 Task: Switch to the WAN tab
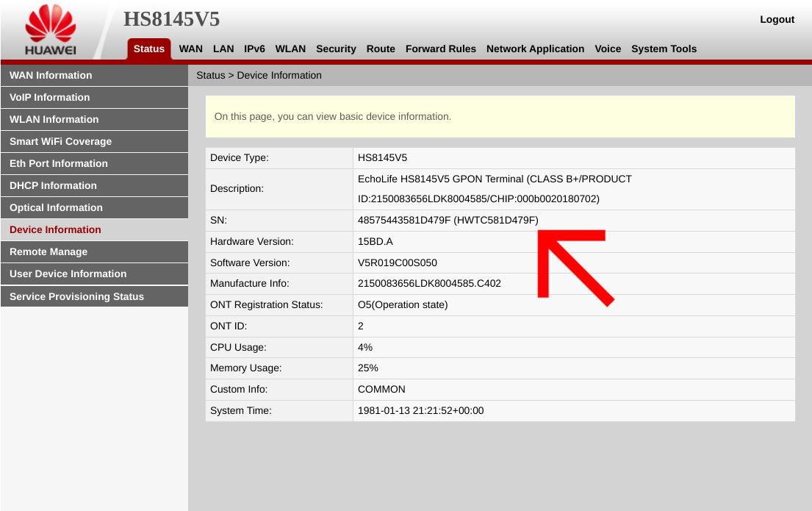190,49
